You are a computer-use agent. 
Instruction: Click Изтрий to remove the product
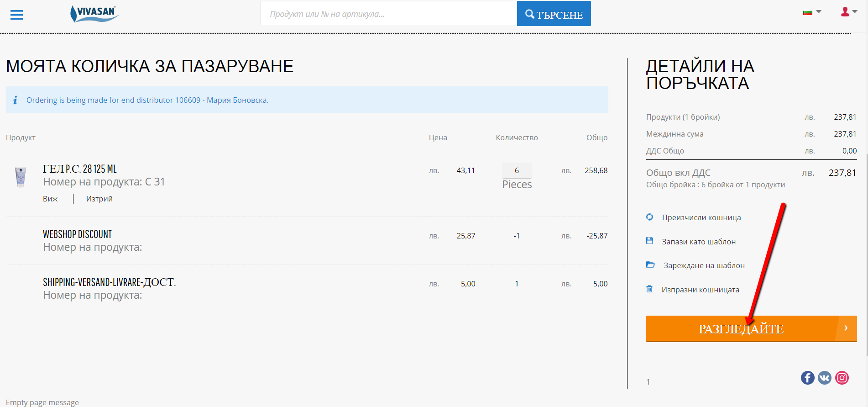[x=99, y=199]
